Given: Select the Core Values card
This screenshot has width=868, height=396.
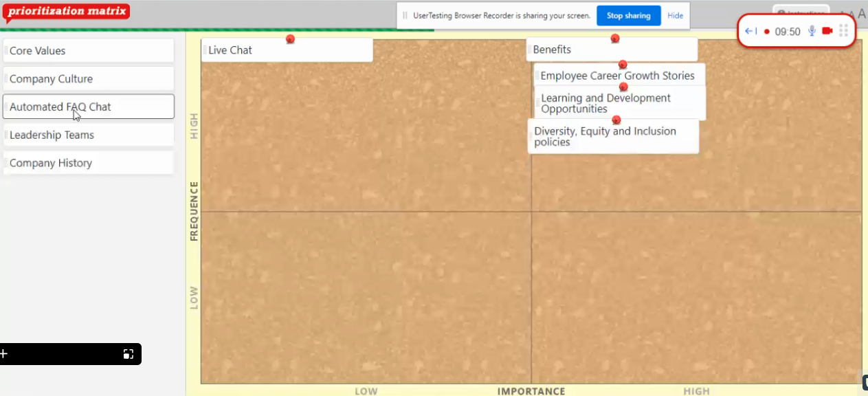Looking at the screenshot, I should tap(89, 51).
